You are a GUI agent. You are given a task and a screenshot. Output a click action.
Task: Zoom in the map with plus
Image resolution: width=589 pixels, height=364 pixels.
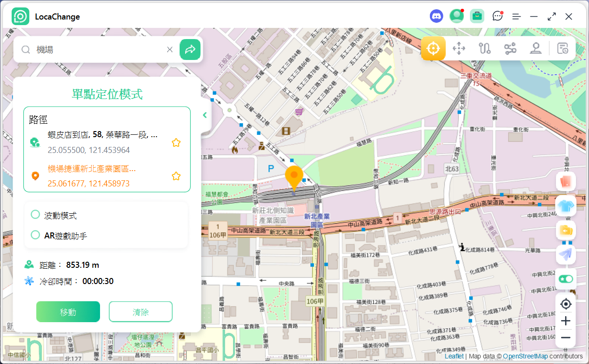point(566,321)
